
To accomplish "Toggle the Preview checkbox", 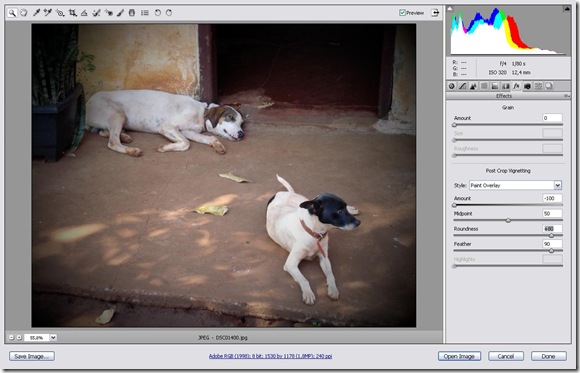I will pos(402,13).
